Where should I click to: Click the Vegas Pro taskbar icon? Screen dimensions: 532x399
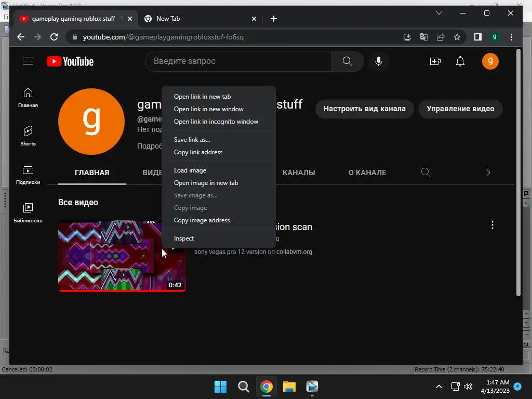pyautogui.click(x=312, y=387)
